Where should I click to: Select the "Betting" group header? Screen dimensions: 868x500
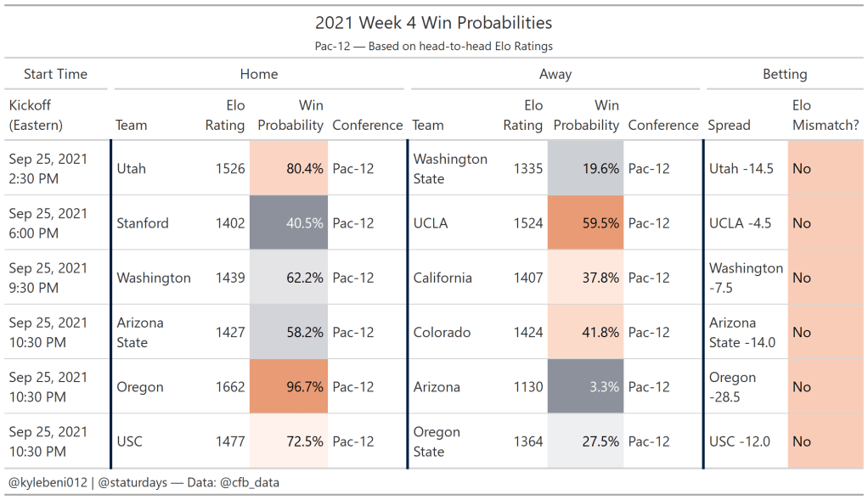[785, 74]
